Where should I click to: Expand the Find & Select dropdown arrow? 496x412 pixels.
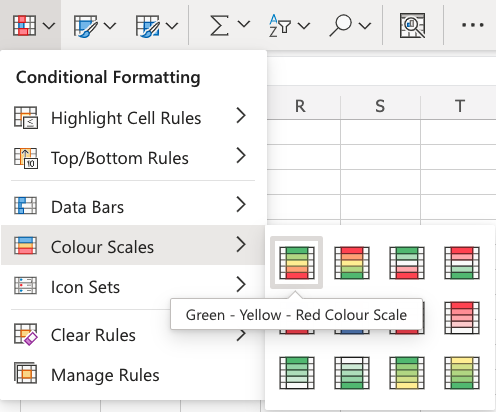(x=365, y=25)
